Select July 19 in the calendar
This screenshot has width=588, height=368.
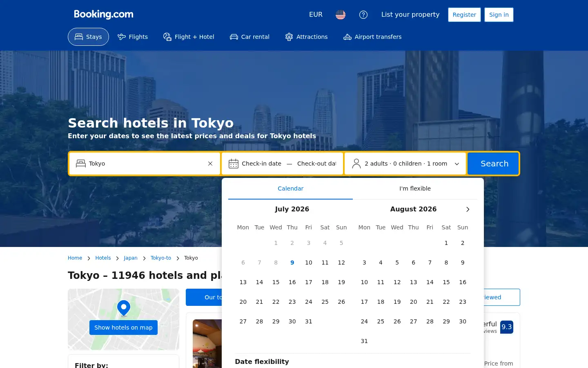pyautogui.click(x=341, y=282)
